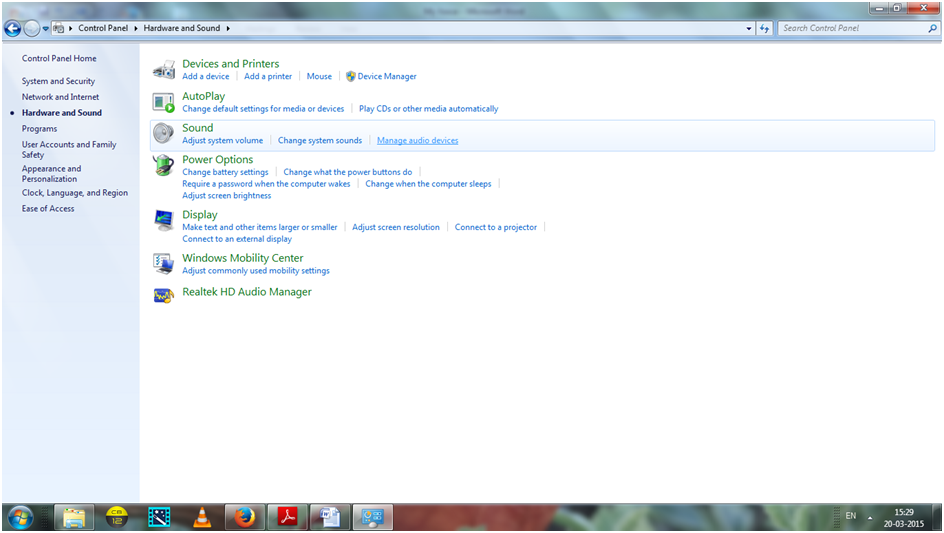Open Power Options battery icon

tap(164, 166)
